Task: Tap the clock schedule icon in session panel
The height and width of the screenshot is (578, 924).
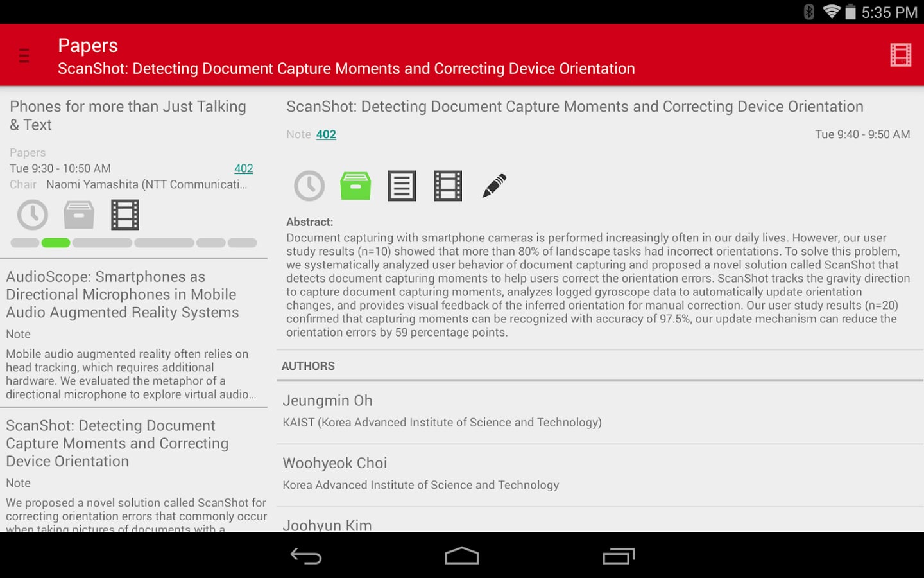Action: [x=33, y=215]
